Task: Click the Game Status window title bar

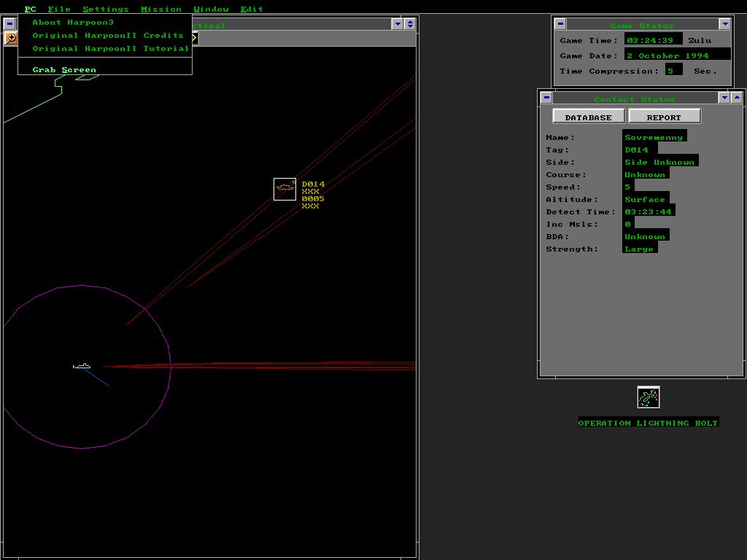Action: (642, 24)
